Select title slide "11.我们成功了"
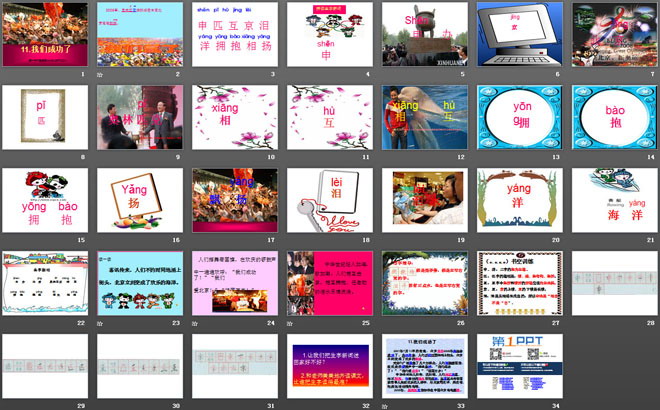Screen dimensions: 660x410 [45, 34]
